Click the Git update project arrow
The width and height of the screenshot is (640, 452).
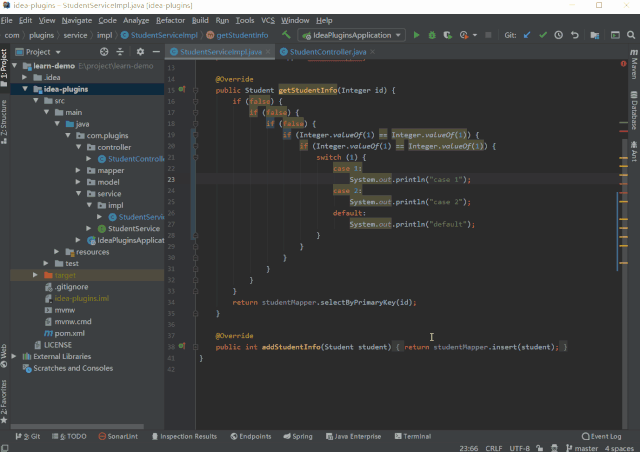coord(527,35)
